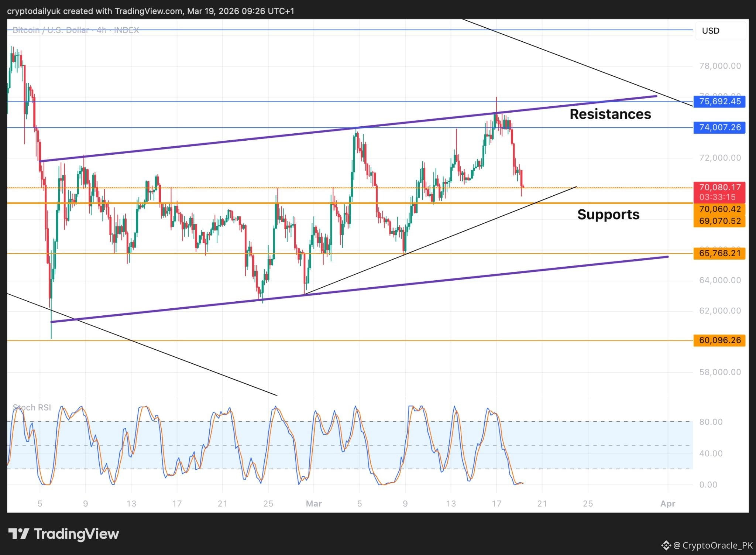The height and width of the screenshot is (555, 756).
Task: Click the Supports text annotation
Action: (608, 215)
